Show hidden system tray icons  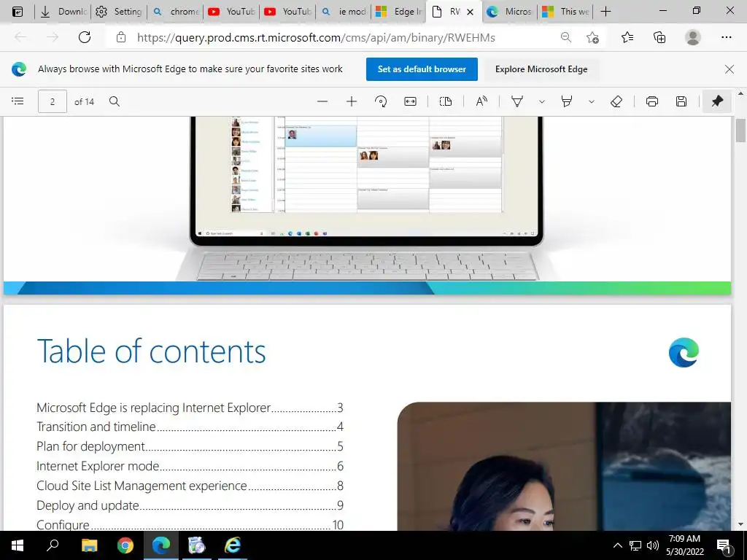tap(617, 545)
